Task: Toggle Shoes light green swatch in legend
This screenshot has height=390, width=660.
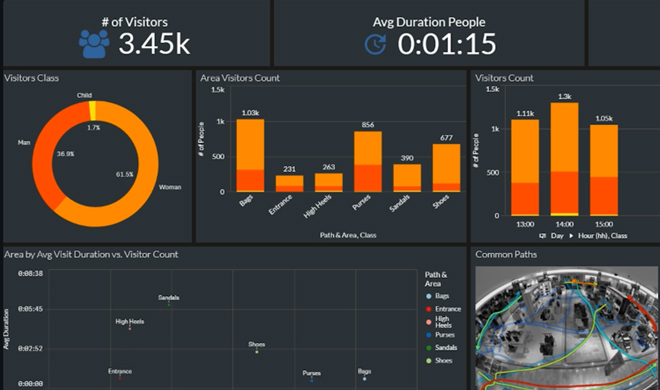Action: tap(429, 361)
